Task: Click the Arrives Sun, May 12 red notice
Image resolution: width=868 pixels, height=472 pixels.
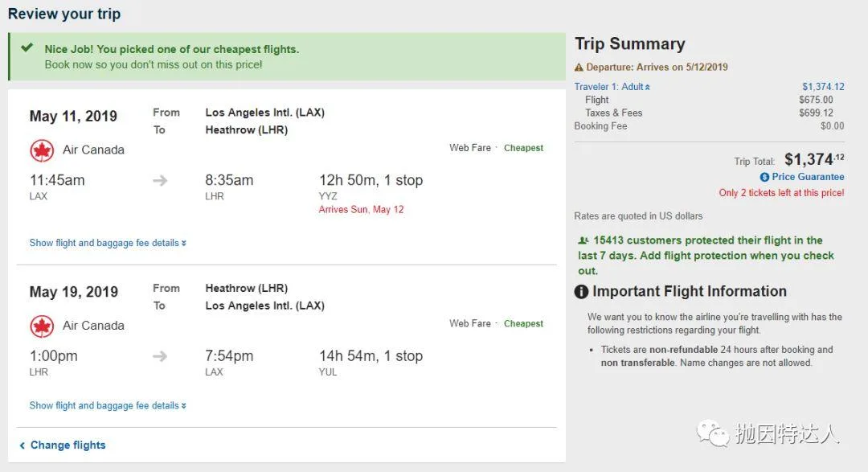Action: click(361, 210)
